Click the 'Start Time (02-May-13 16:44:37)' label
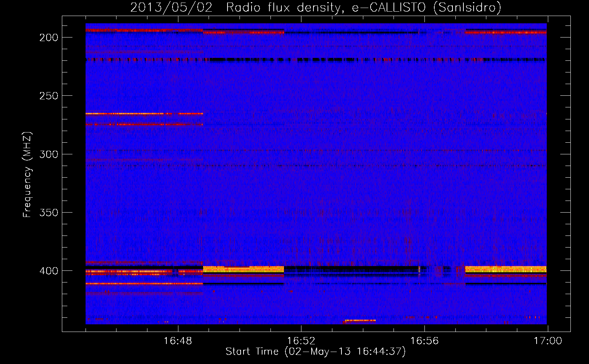This screenshot has height=364, width=589. pyautogui.click(x=316, y=352)
